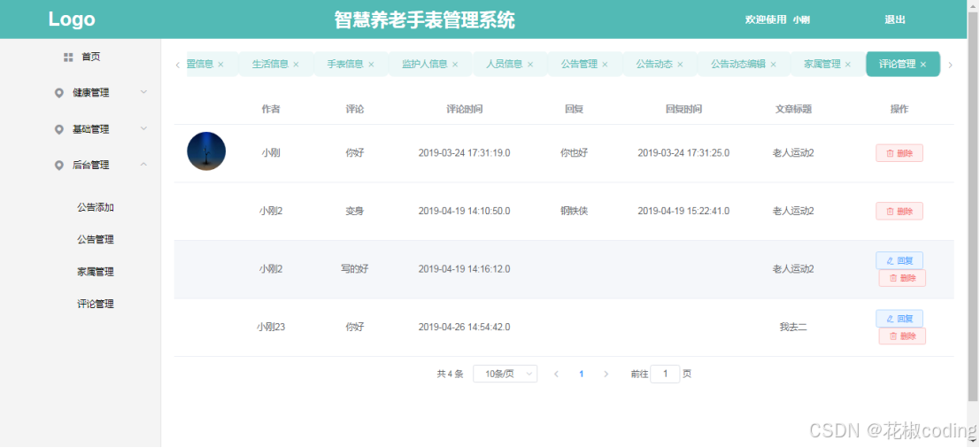Close the active 评论管理 tab
Viewport: 980px width, 448px height.
click(923, 65)
